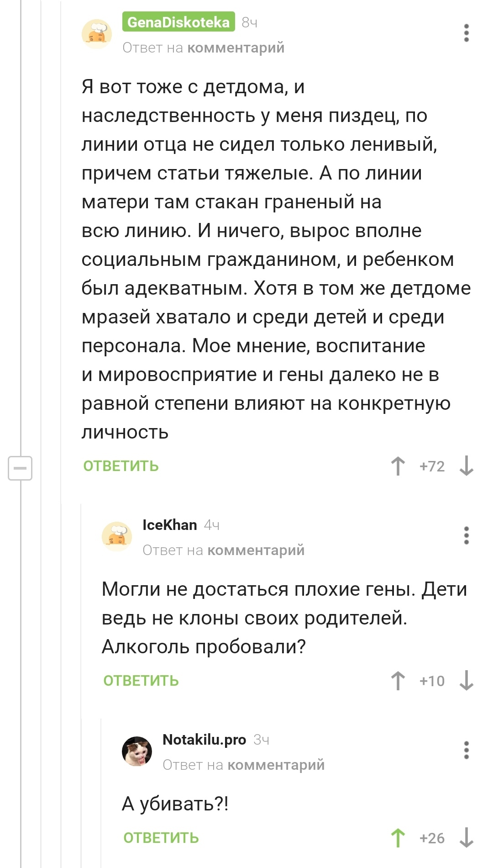This screenshot has width=493, height=868.
Task: Open GenaDiskoteka's profile via username
Action: coord(178,22)
